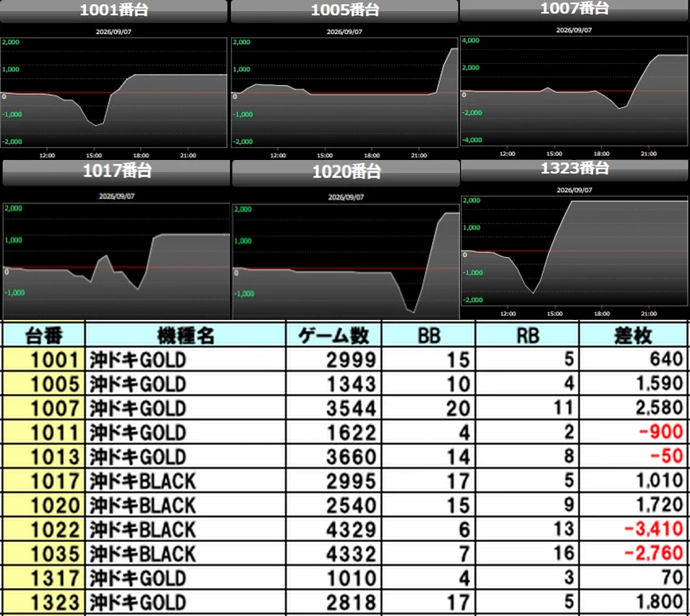
Task: Click game count 2999
Action: [x=351, y=360]
